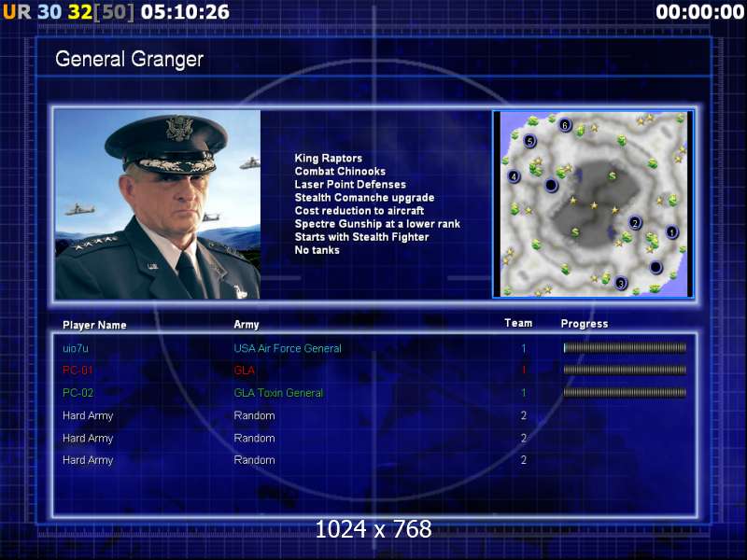Click progress bar for player uio7u
The image size is (747, 560).
pos(625,348)
